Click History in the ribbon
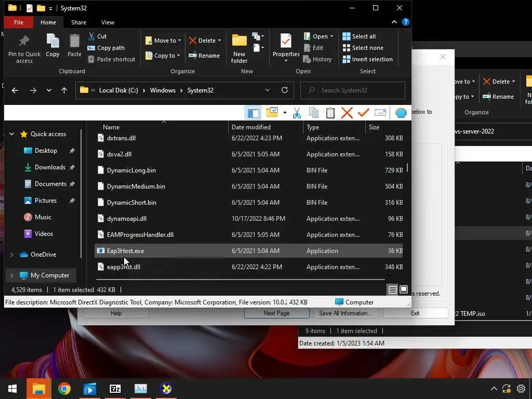532x399 pixels. 317,59
